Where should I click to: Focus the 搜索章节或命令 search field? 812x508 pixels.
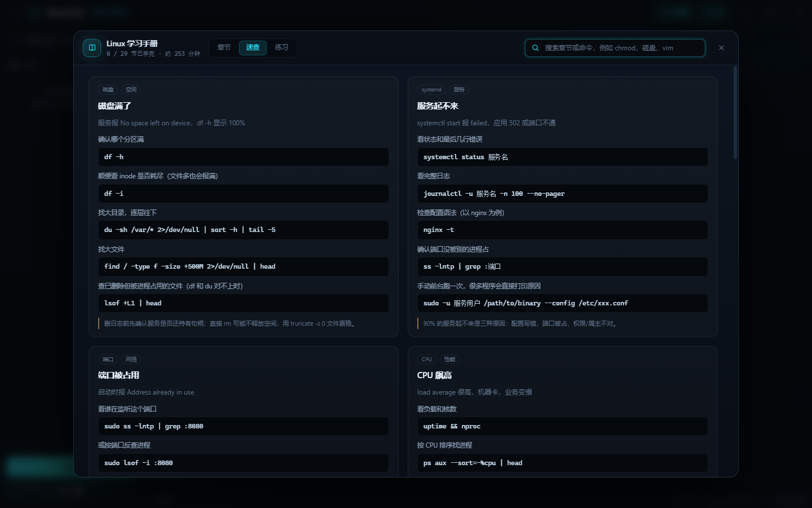pyautogui.click(x=615, y=48)
